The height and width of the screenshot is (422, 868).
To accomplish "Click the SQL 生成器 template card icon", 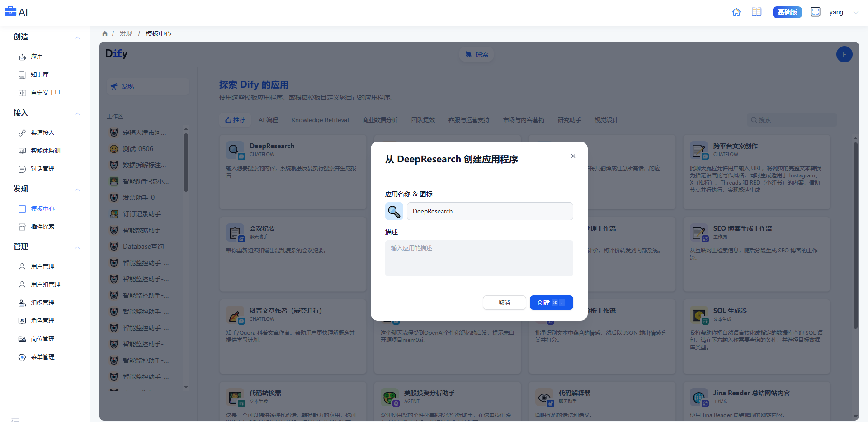I will point(699,315).
